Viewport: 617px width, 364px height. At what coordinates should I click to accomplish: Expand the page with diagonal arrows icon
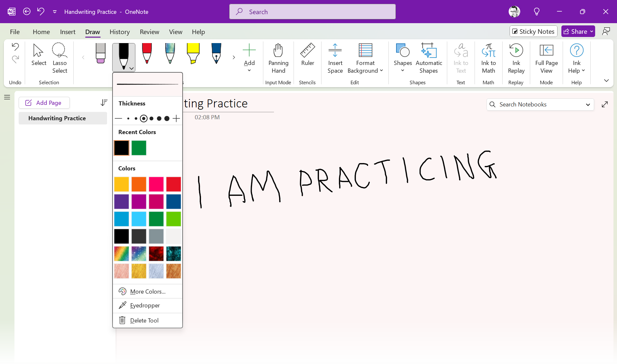click(605, 104)
